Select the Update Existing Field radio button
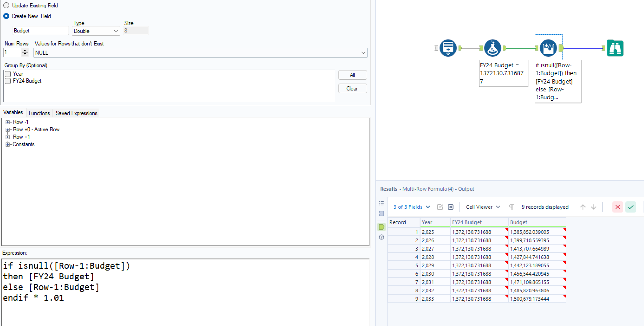The image size is (644, 326). pos(6,5)
